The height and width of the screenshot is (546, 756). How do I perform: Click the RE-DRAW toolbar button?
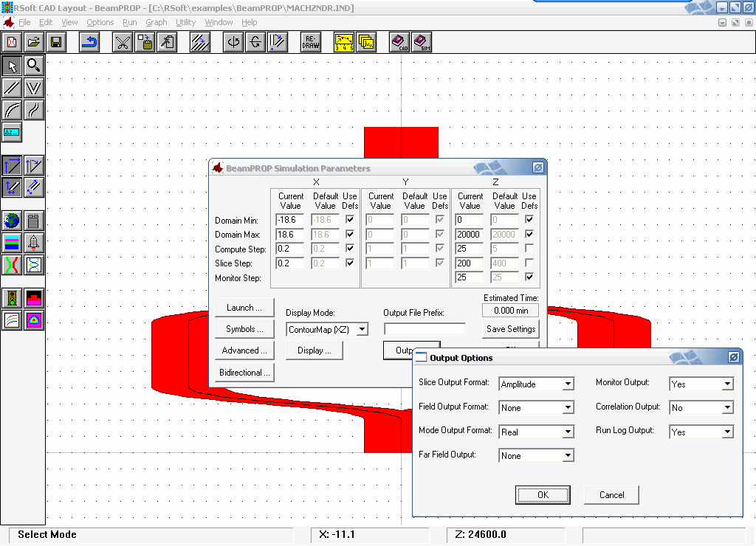coord(311,42)
